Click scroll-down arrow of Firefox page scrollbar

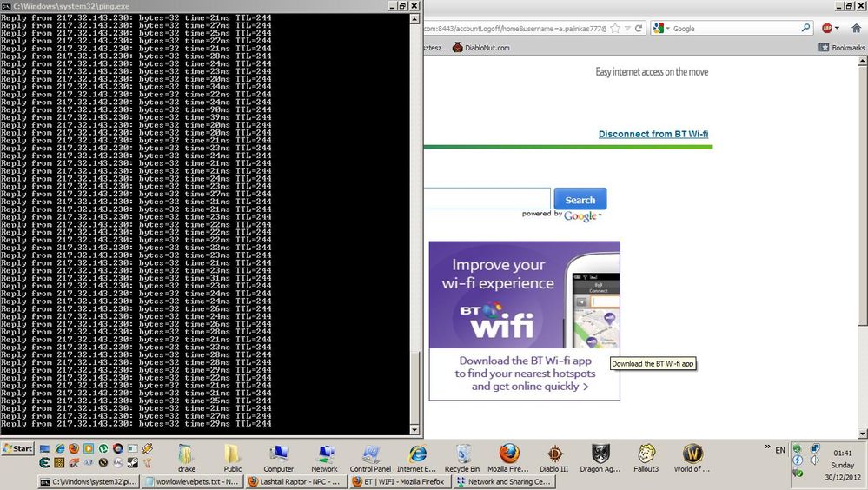[863, 434]
